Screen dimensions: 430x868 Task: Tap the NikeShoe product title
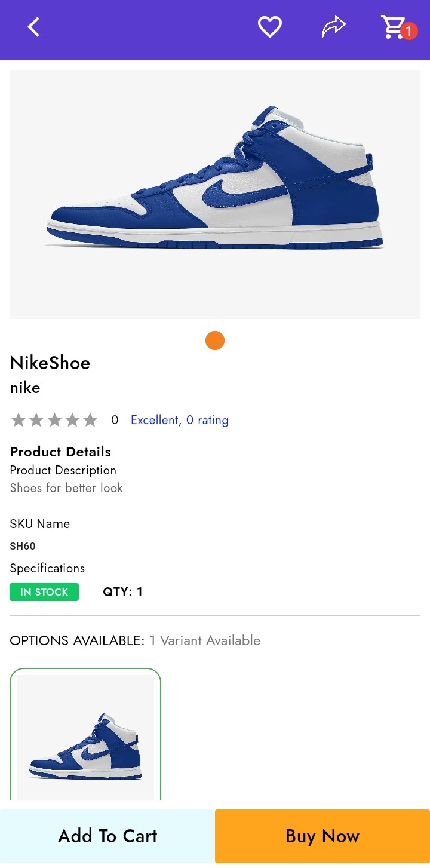(x=50, y=363)
